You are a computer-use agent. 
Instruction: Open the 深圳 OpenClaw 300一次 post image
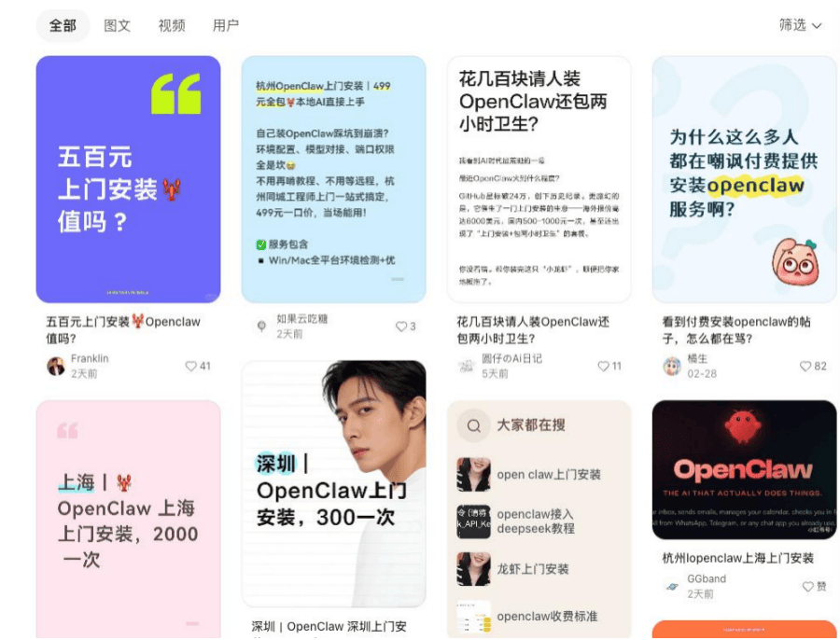pyautogui.click(x=334, y=483)
